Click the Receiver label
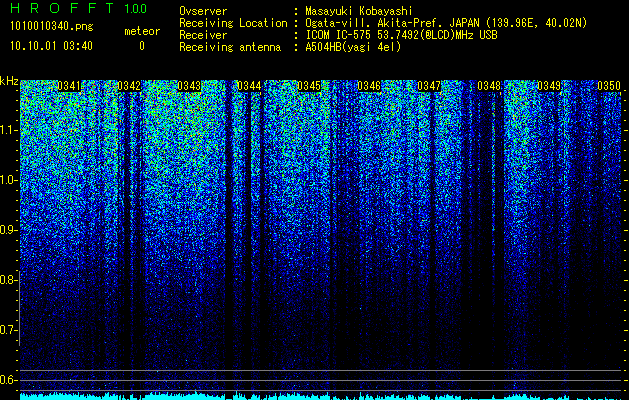The image size is (629, 400). pyautogui.click(x=203, y=35)
